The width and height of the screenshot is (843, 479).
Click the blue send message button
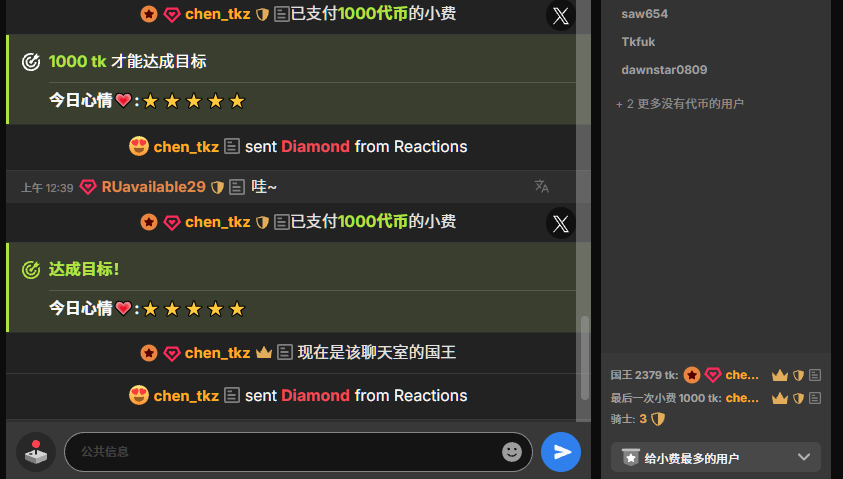coord(561,452)
